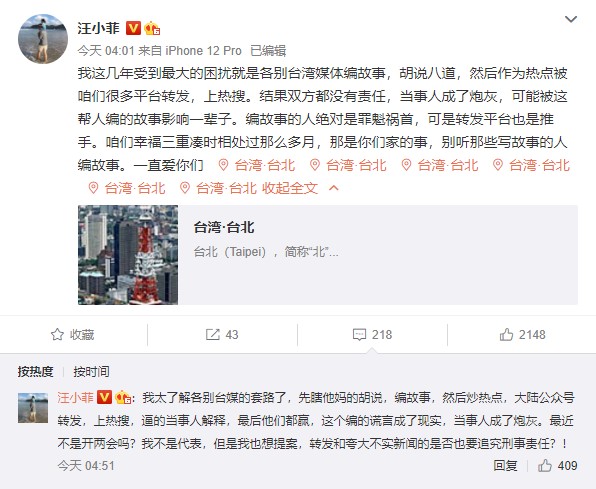Click the commenter 汪小菲 avatar
This screenshot has width=596, height=489.
click(x=33, y=408)
